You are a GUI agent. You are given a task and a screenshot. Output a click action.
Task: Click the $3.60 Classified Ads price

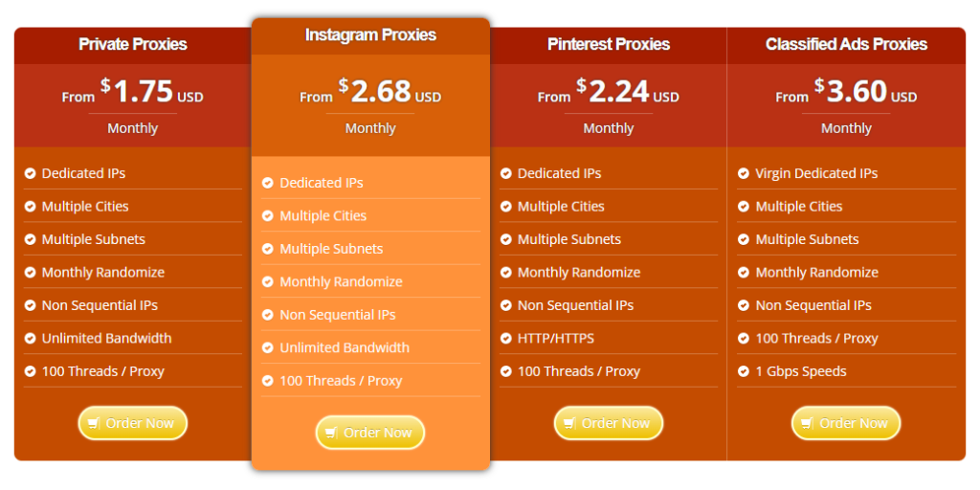point(857,92)
